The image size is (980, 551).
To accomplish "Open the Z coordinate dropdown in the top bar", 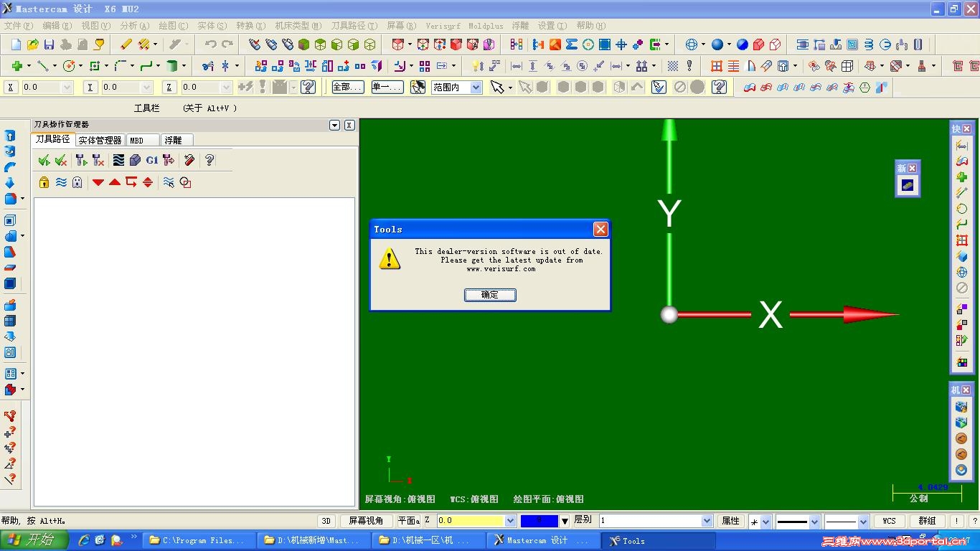I will coord(226,88).
